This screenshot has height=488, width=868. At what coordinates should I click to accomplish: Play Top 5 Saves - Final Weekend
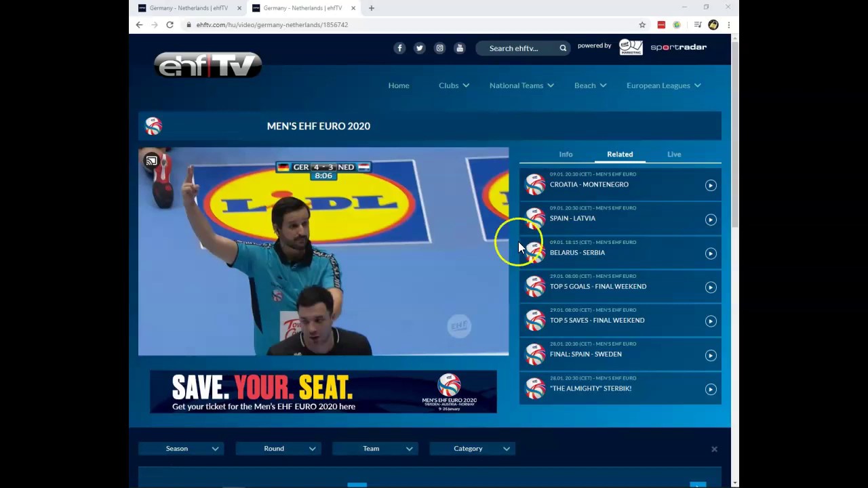(711, 321)
